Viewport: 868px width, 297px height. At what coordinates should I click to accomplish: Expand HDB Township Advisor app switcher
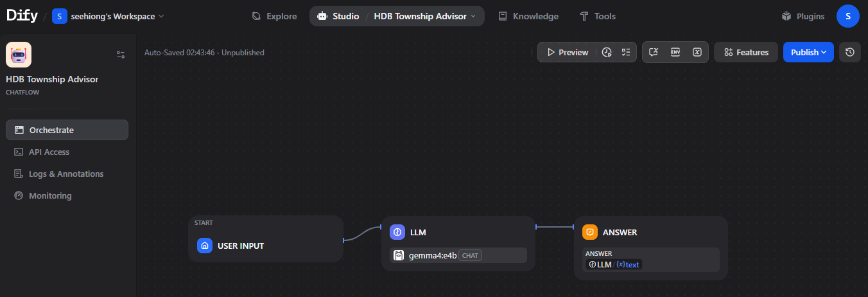click(x=425, y=16)
